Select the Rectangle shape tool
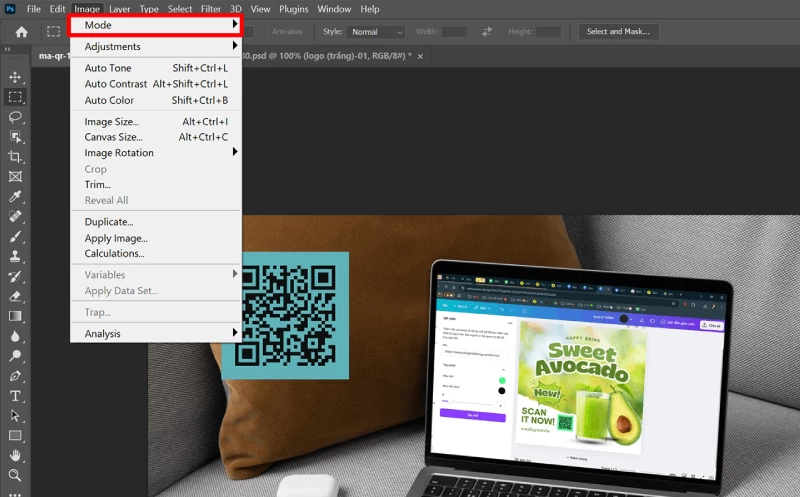The height and width of the screenshot is (497, 800). click(x=15, y=436)
